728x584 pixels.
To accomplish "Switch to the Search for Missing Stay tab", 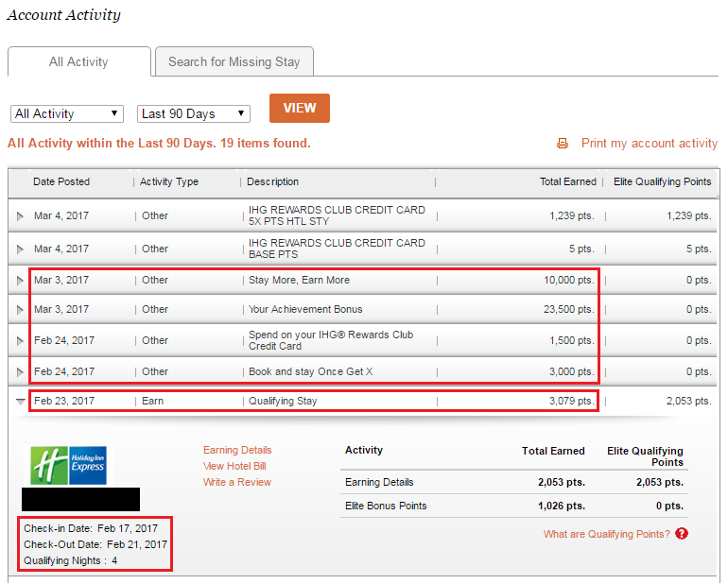I will 234,61.
